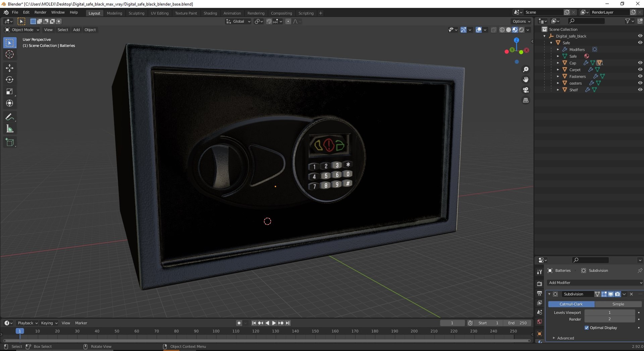The width and height of the screenshot is (644, 351).
Task: Hide the Fasteners object with its eye icon
Action: tap(640, 76)
